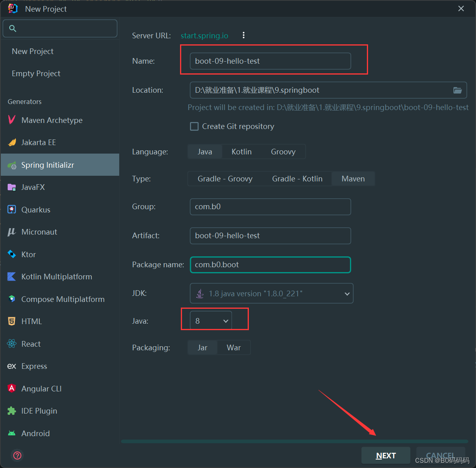Click the Angular CLI logo icon
476x468 pixels.
click(x=12, y=388)
